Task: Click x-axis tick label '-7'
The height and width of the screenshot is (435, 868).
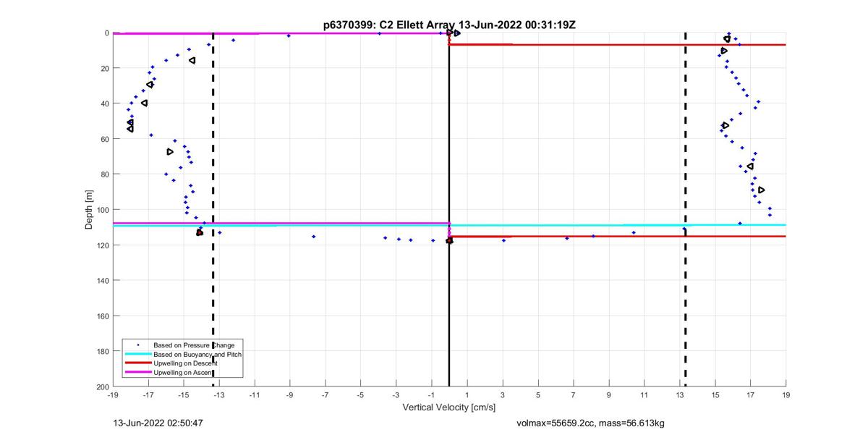Action: pyautogui.click(x=325, y=395)
